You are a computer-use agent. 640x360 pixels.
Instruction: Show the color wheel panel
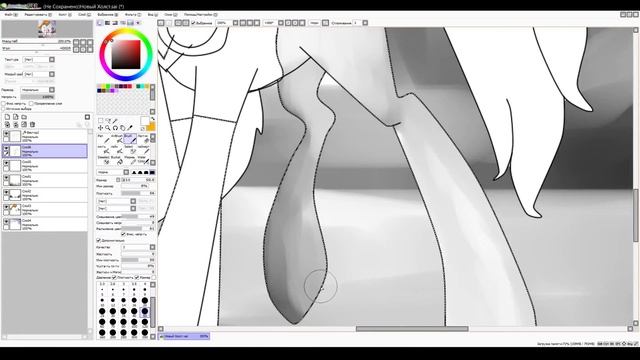(x=100, y=23)
